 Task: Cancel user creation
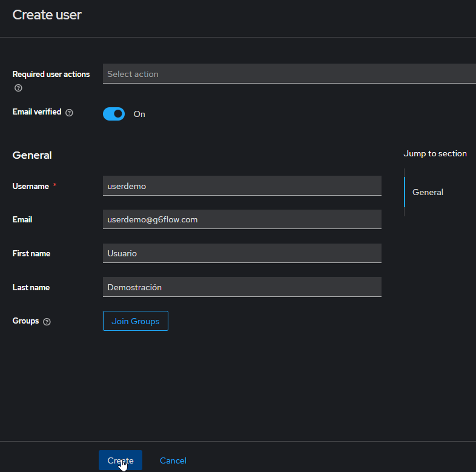173,460
